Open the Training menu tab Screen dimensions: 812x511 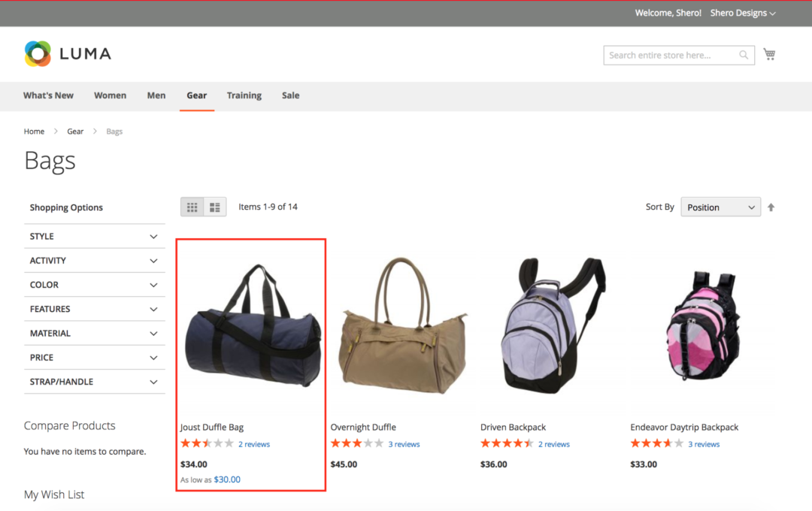coord(244,95)
